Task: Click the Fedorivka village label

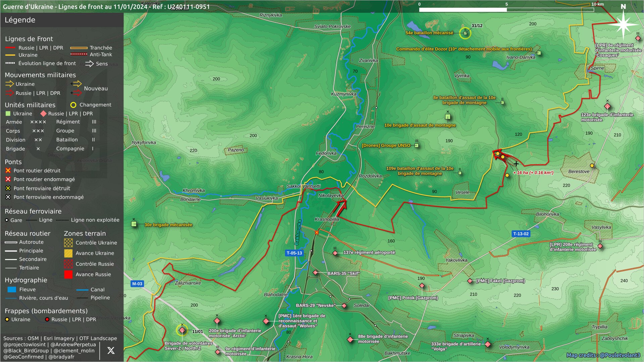Action: click(x=326, y=153)
